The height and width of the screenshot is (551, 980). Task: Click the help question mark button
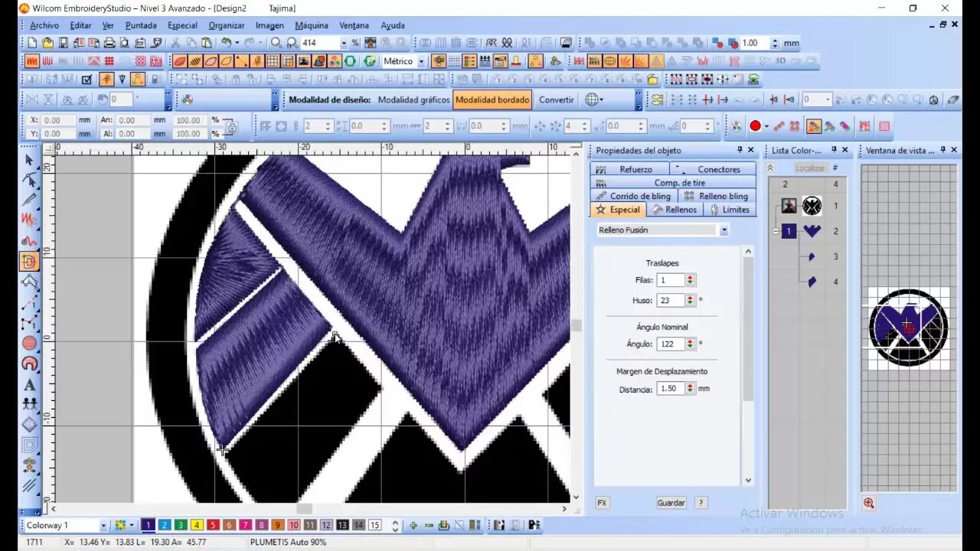[x=701, y=503]
